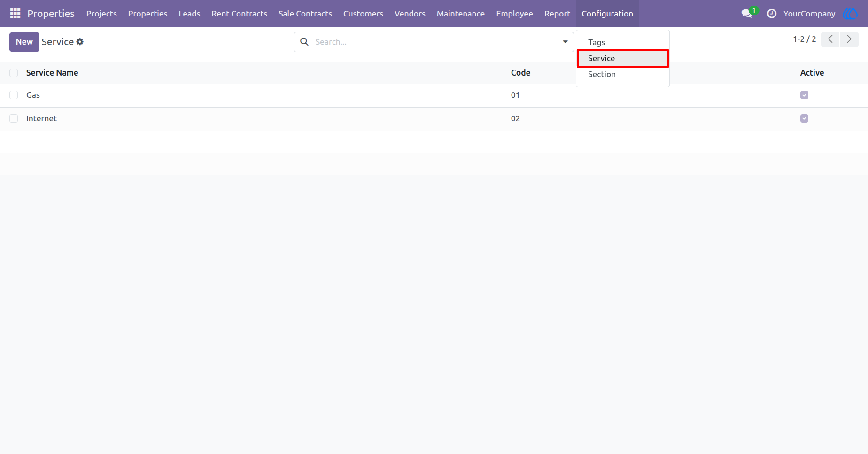Focus the Search input field

(434, 42)
